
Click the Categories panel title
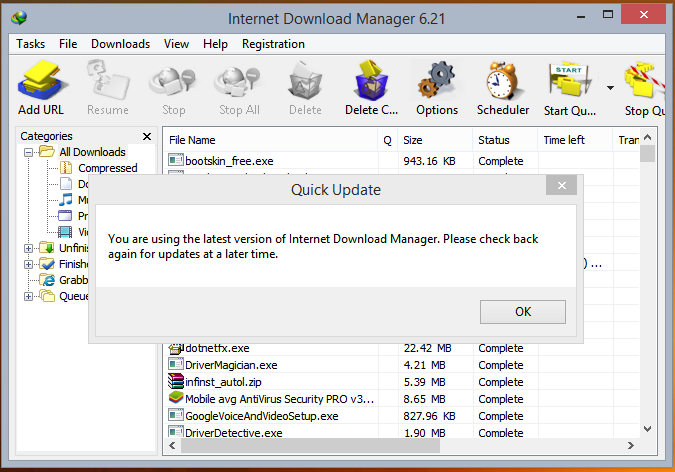pos(46,136)
